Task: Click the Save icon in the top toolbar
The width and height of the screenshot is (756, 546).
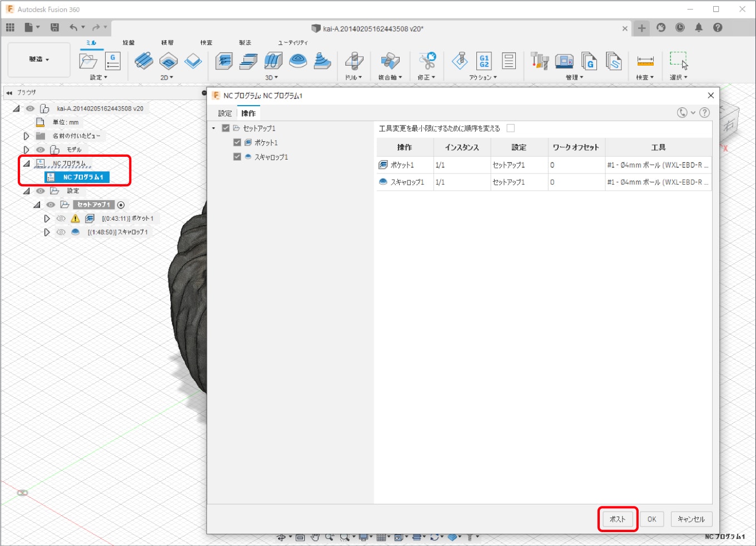Action: pos(54,27)
